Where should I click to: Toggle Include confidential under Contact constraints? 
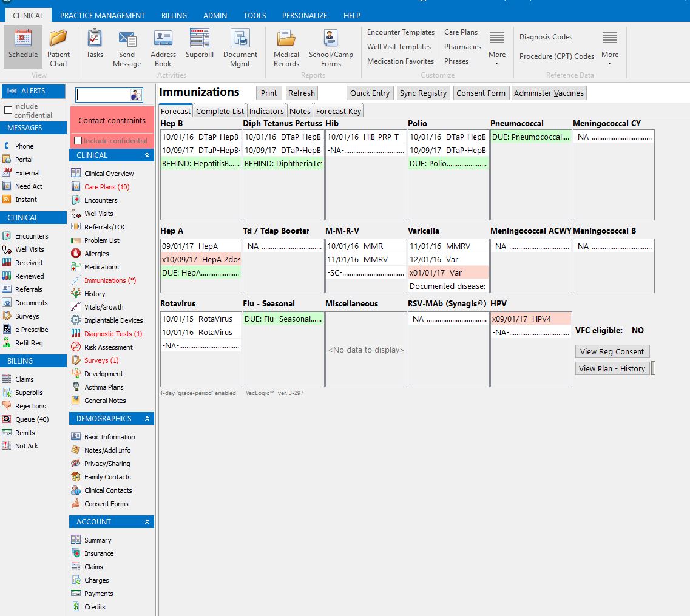pos(78,141)
